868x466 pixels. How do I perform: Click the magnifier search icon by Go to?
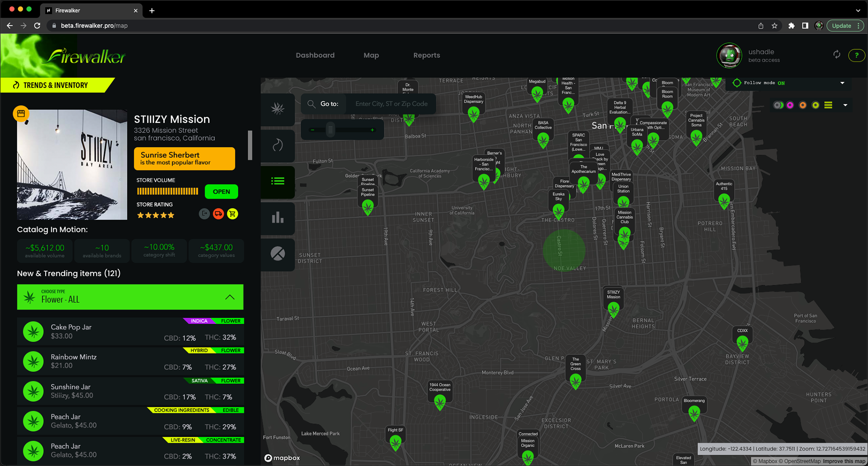point(311,104)
